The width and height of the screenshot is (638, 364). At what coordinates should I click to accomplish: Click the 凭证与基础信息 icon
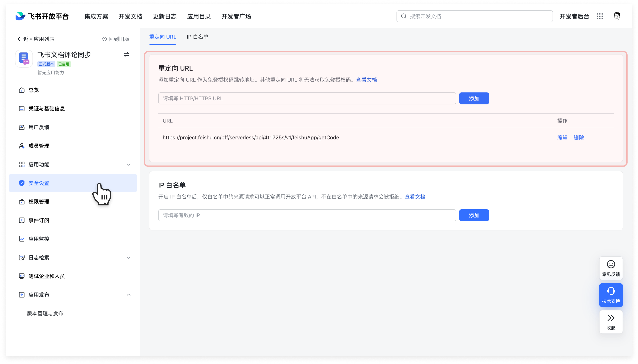[22, 109]
